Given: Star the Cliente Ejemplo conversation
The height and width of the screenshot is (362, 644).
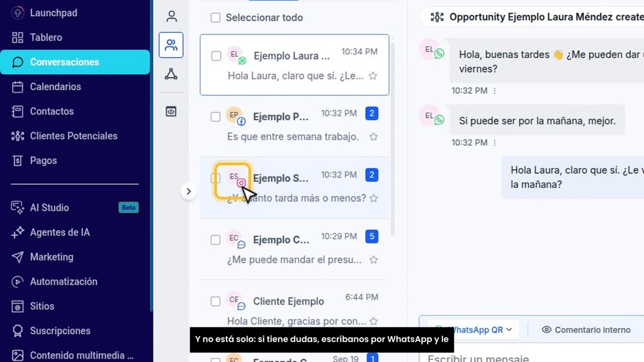Looking at the screenshot, I should point(374,321).
